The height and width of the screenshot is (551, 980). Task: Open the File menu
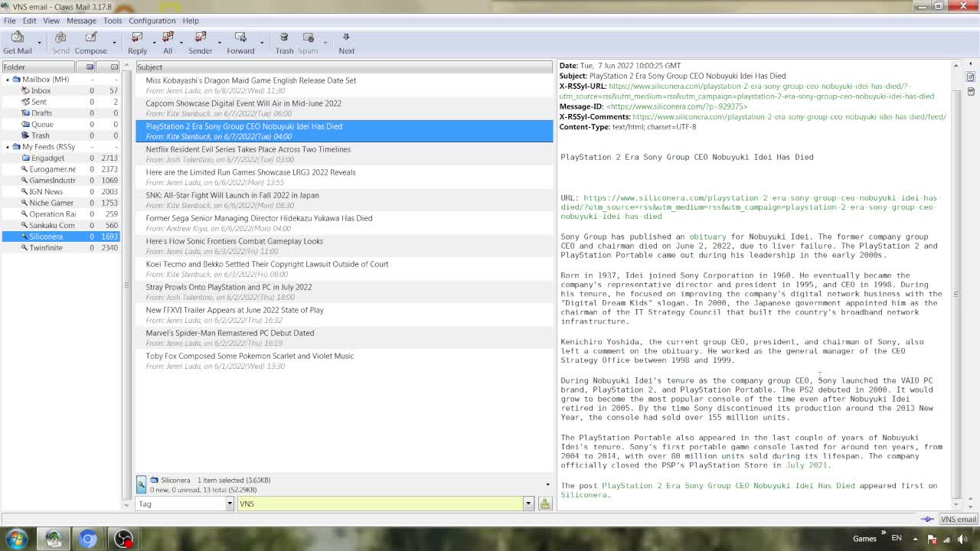[10, 21]
